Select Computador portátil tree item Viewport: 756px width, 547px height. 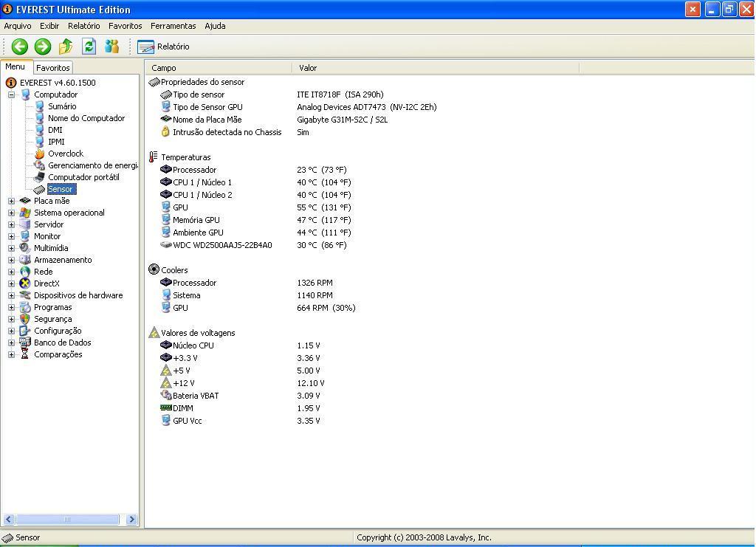pos(83,177)
